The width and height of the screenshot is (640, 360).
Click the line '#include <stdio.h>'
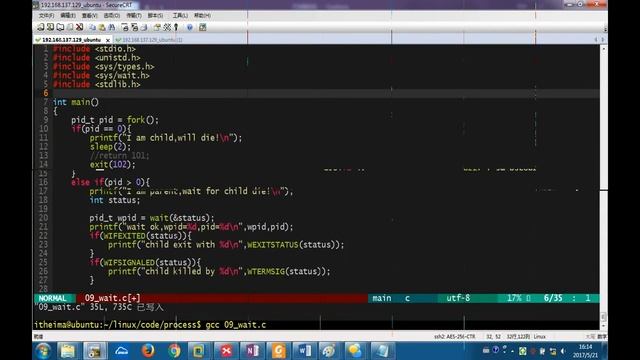(94, 49)
